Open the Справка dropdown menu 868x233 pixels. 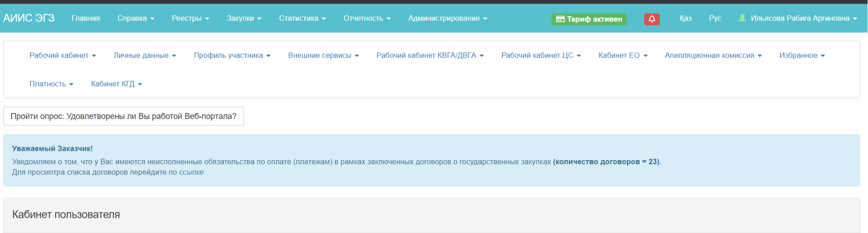pos(136,18)
